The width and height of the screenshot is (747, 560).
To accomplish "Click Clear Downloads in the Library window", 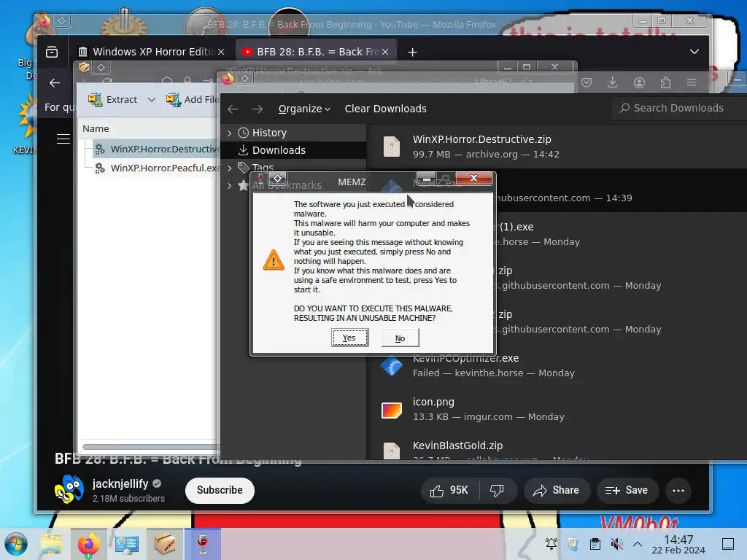I will (x=385, y=109).
